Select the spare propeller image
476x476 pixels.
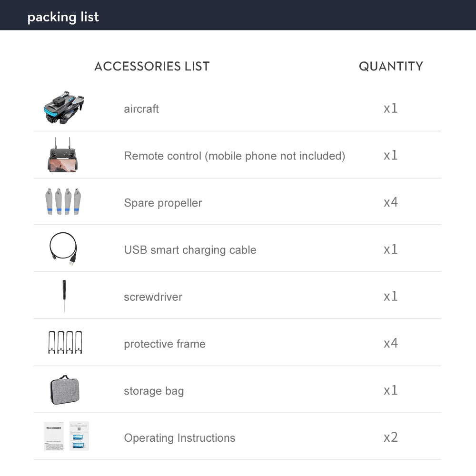tap(64, 202)
